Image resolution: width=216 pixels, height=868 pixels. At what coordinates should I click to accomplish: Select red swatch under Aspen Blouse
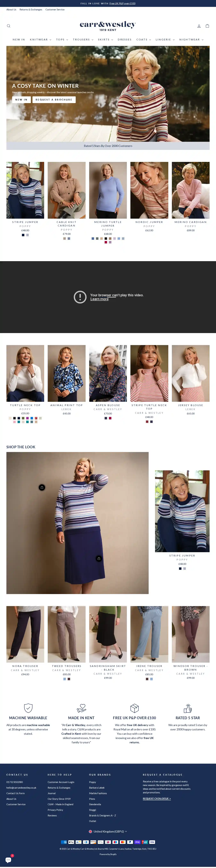point(110,418)
